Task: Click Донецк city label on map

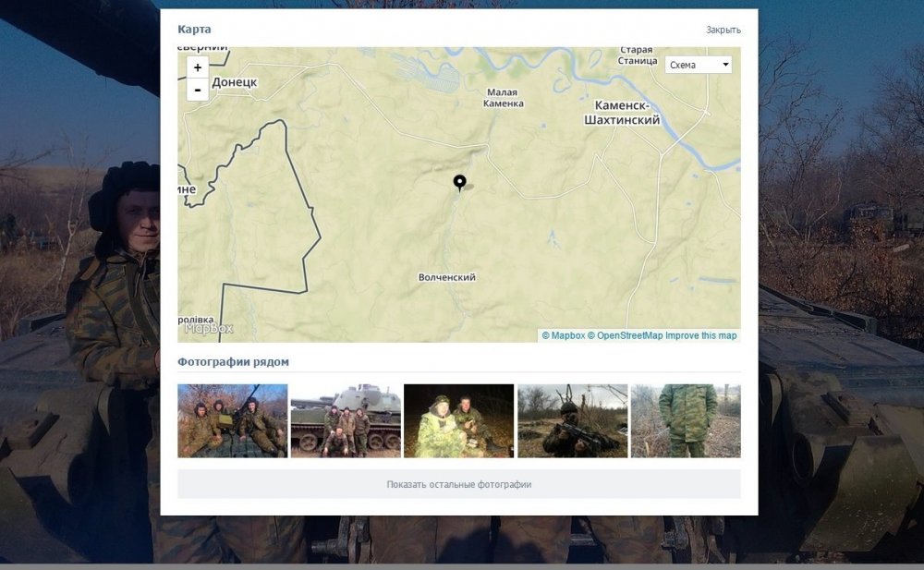Action: pos(234,82)
